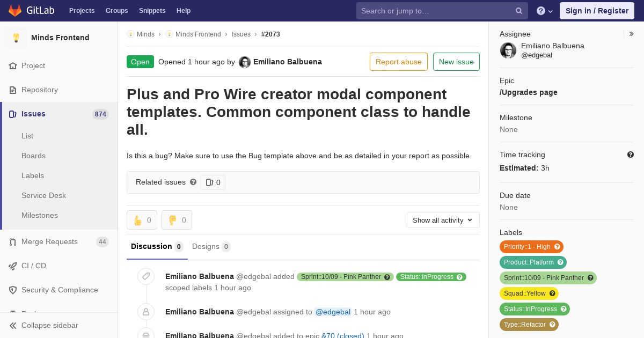
Task: Open Time tracking help icon
Action: 631,155
